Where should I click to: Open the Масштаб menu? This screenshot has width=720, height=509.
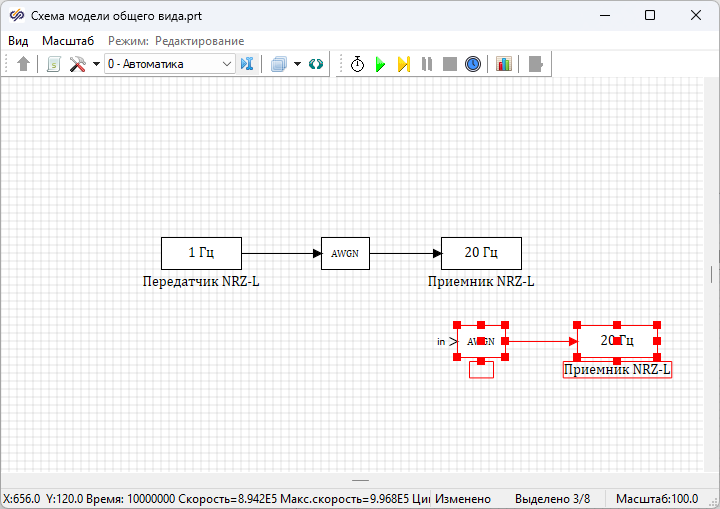67,41
